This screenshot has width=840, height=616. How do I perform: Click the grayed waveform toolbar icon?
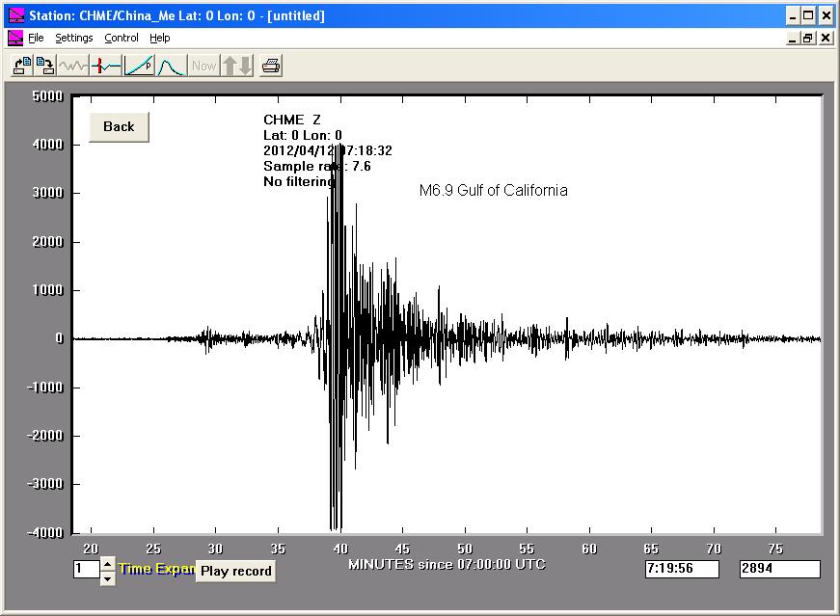click(x=73, y=66)
